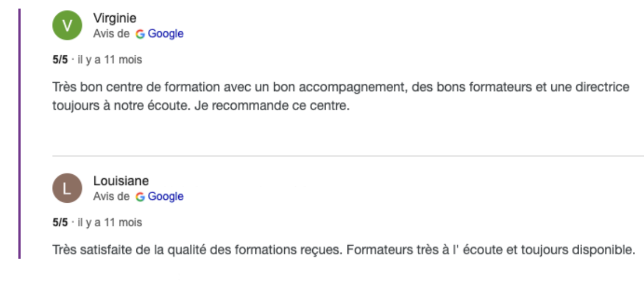Open the Google link in Louisiane's review

tap(165, 197)
